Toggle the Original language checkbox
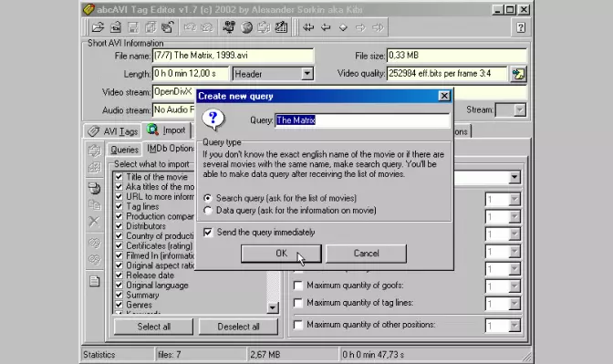Image resolution: width=613 pixels, height=364 pixels. click(119, 285)
